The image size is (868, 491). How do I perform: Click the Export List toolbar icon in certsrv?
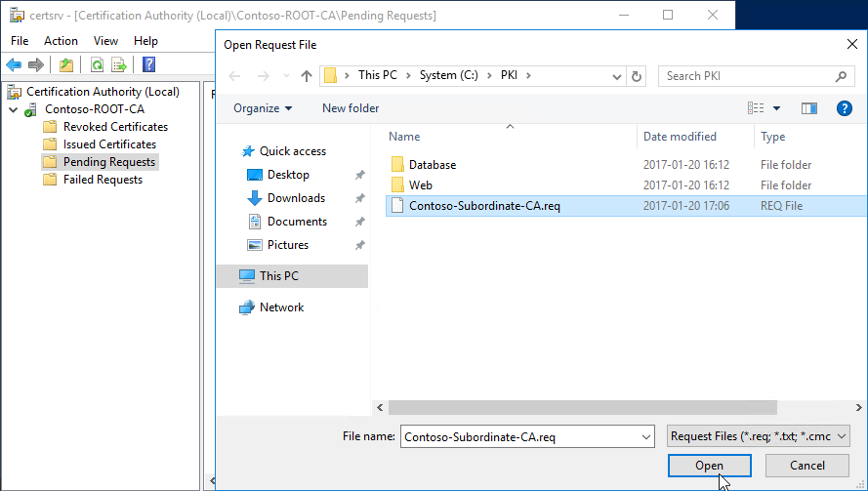[119, 64]
